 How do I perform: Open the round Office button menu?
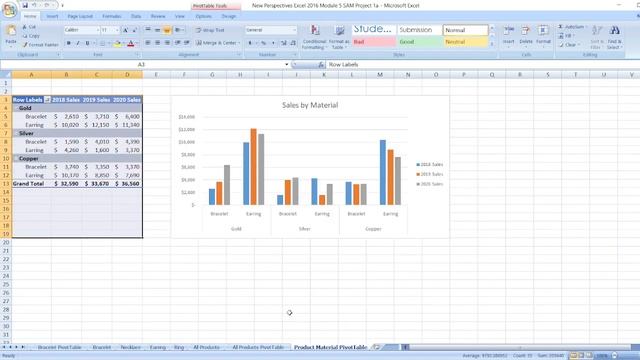pyautogui.click(x=9, y=9)
